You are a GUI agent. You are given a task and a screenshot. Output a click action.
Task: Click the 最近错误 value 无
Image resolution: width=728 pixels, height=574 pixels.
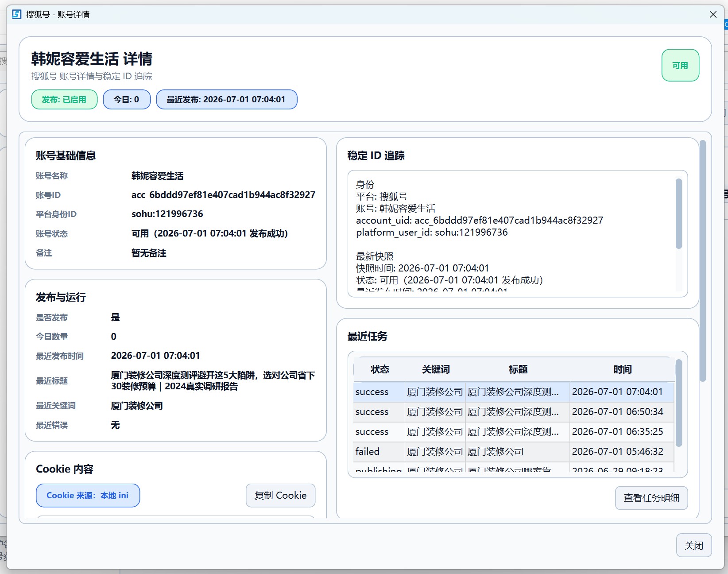115,425
